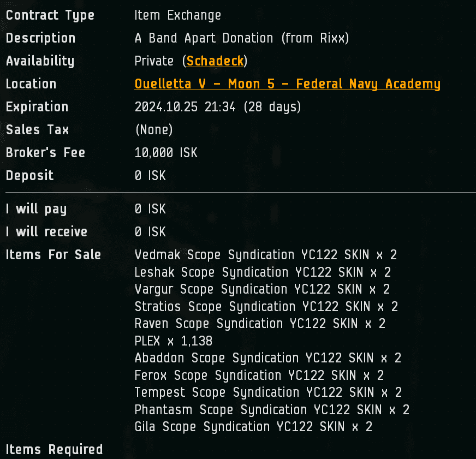This screenshot has height=459, width=476.
Task: Select the PLEX x 1,138 item
Action: click(173, 341)
